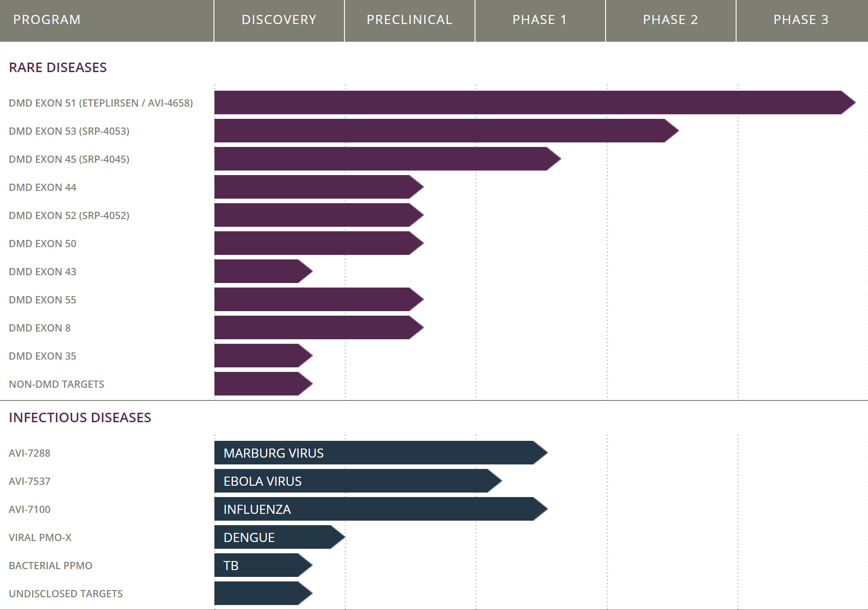Click the PROGRAM column header
868x610 pixels.
(x=46, y=20)
